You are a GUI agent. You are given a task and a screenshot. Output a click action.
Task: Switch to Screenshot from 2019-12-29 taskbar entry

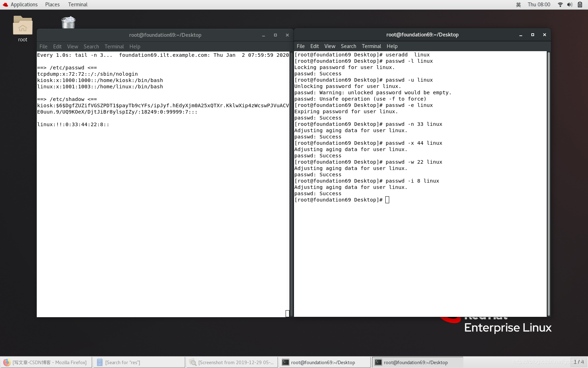coord(232,362)
